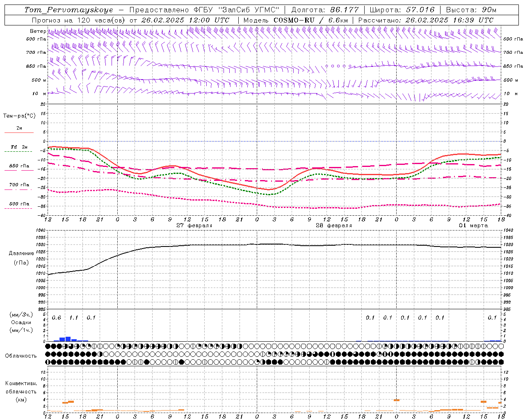Image resolution: width=525 pixels, height=420 pixels.
Task: Click the 0.6 three-hour precipitation value
Action: [56, 317]
